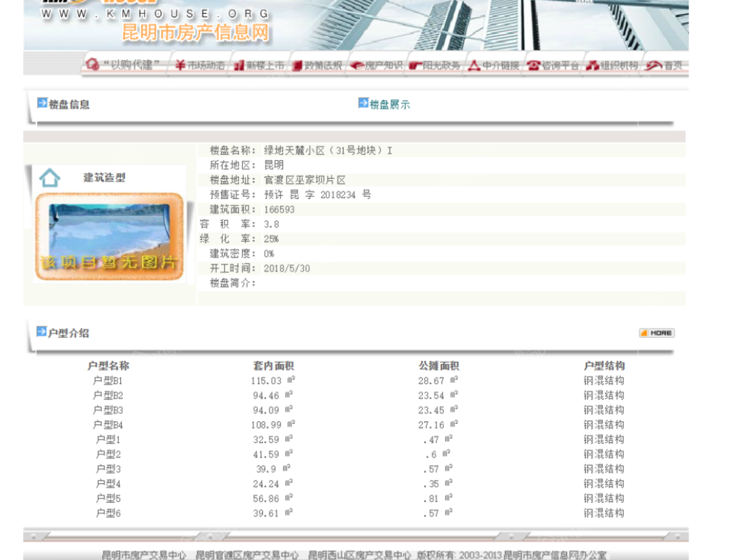Click the plot ratio value 3.8

(x=271, y=225)
